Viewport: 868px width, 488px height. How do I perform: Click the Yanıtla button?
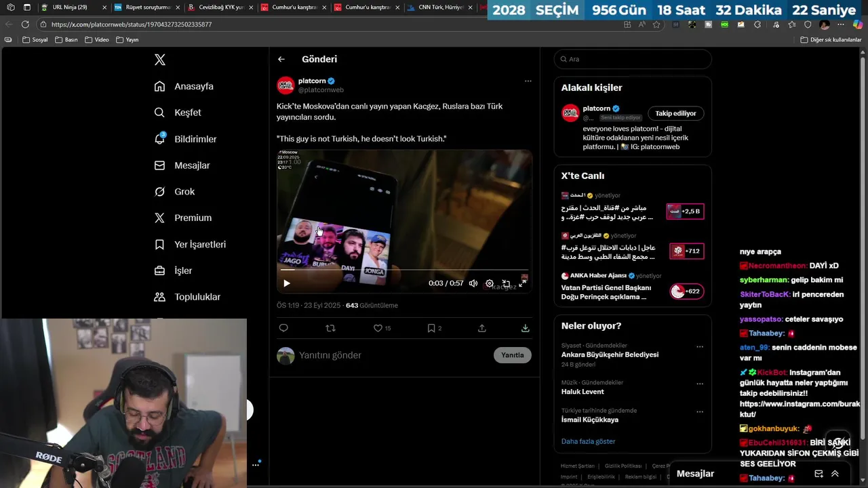pos(513,355)
